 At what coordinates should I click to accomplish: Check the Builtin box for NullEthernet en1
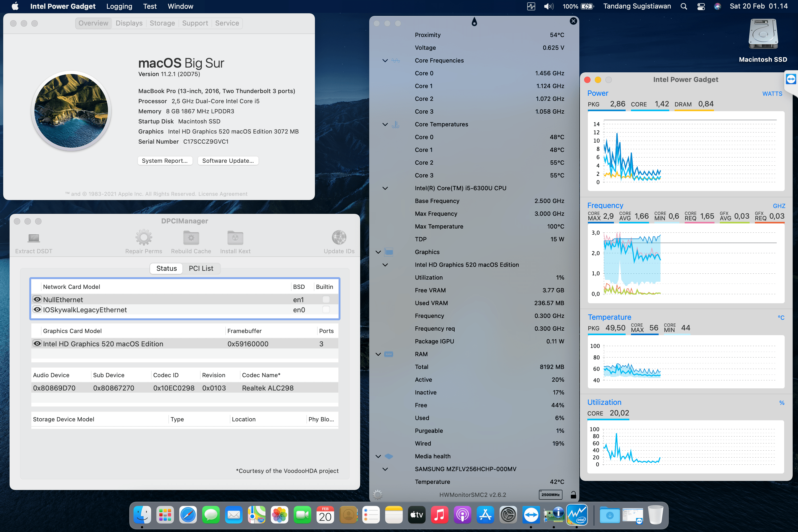326,299
